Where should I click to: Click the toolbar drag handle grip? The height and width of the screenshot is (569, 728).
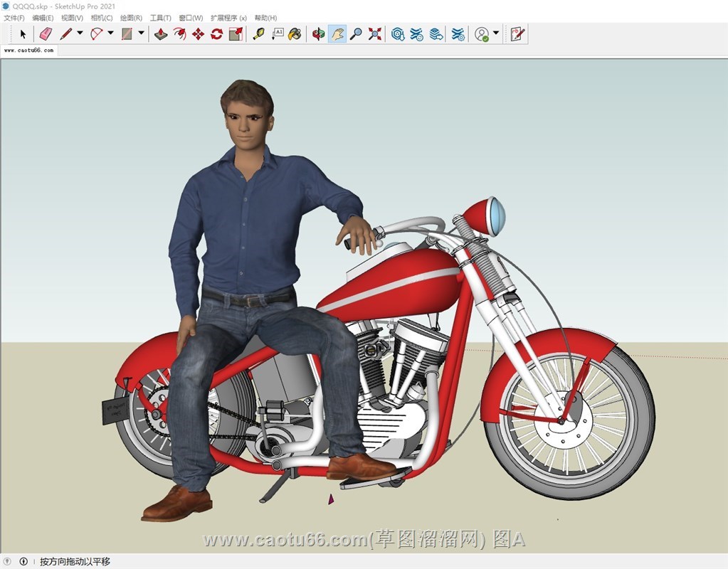[x=10, y=34]
